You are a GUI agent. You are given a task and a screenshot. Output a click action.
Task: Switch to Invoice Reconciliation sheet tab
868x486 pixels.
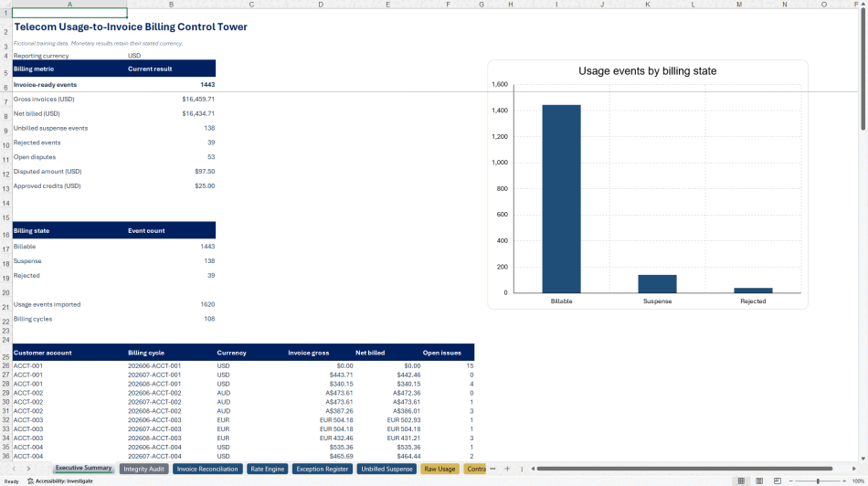pyautogui.click(x=207, y=469)
